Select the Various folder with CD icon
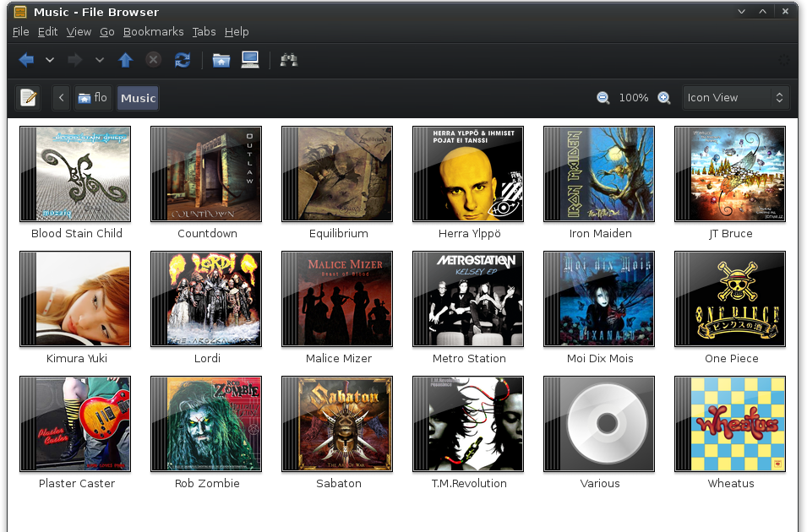807x532 pixels. point(599,424)
